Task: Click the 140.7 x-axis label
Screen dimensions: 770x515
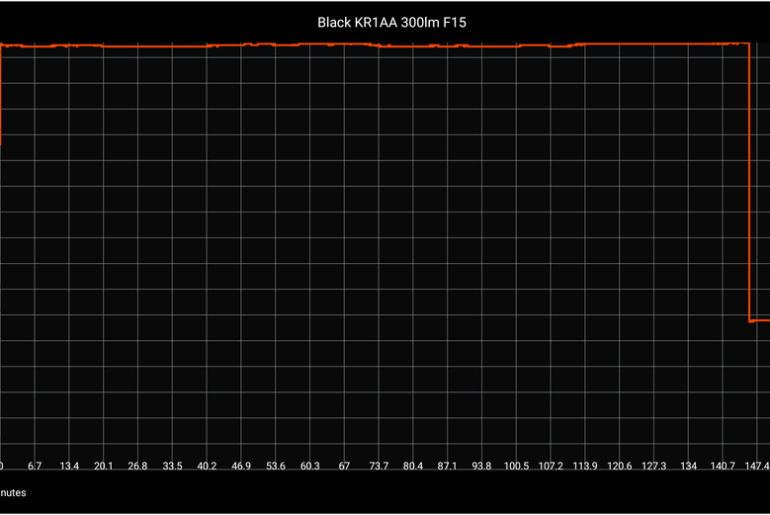Action: tap(723, 466)
